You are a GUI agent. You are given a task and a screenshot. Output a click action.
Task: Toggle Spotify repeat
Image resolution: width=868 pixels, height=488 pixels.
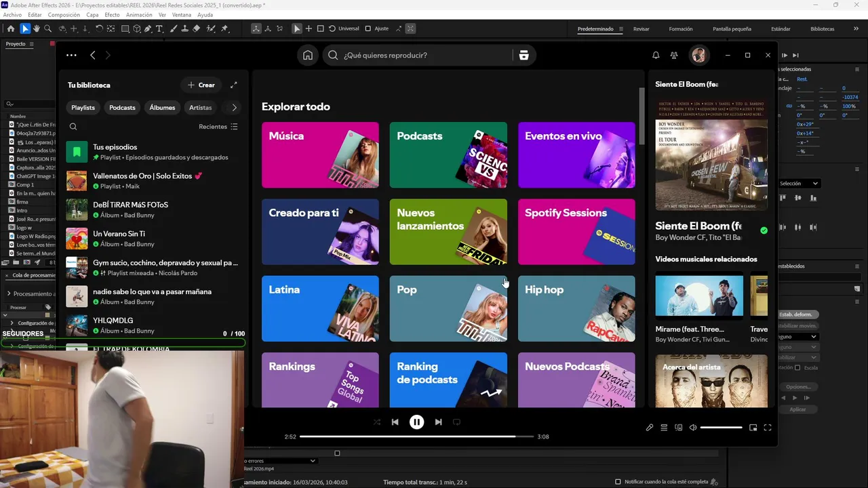(456, 422)
